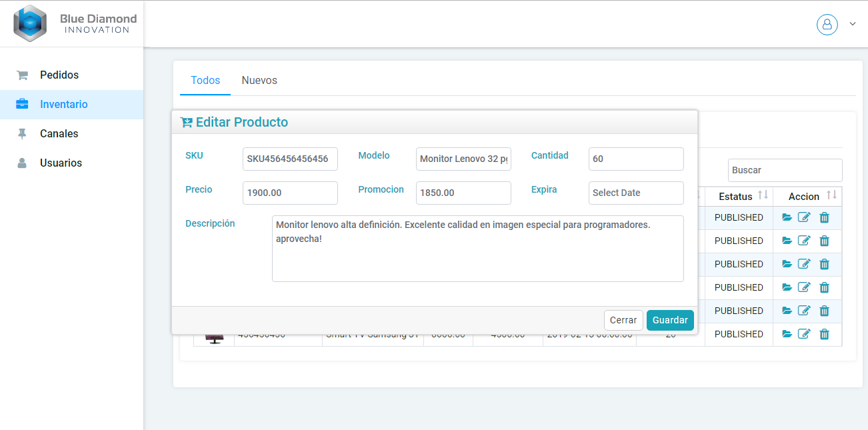Open Pedidos in the sidebar
Image resolution: width=868 pixels, height=430 pixels.
(59, 75)
